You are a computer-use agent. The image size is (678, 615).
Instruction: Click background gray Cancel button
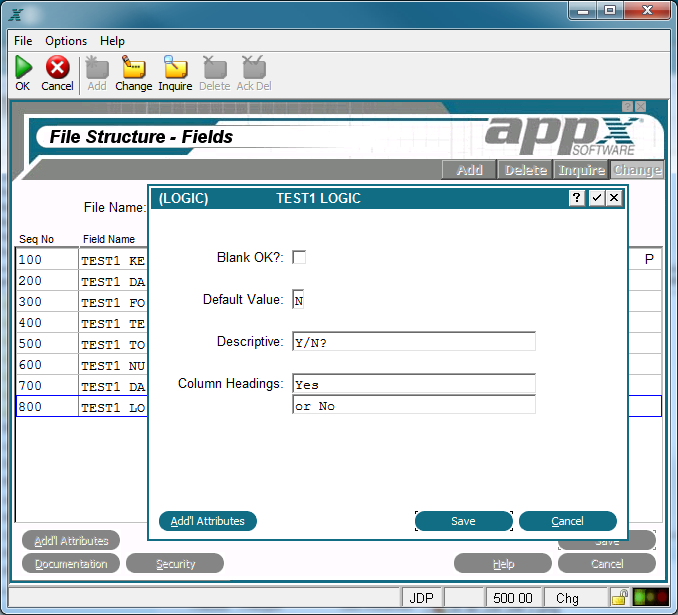[x=607, y=564]
